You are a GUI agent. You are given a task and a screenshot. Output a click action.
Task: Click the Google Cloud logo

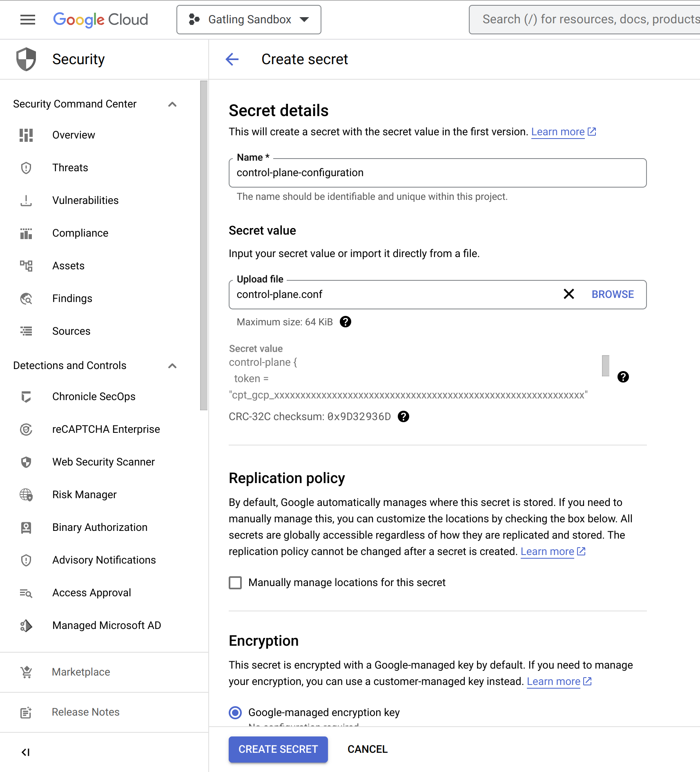click(100, 20)
